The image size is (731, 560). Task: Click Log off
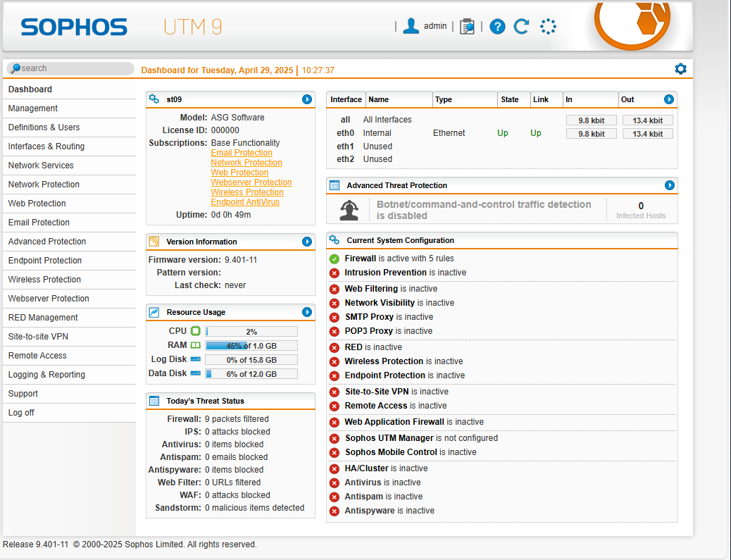[x=70, y=413]
